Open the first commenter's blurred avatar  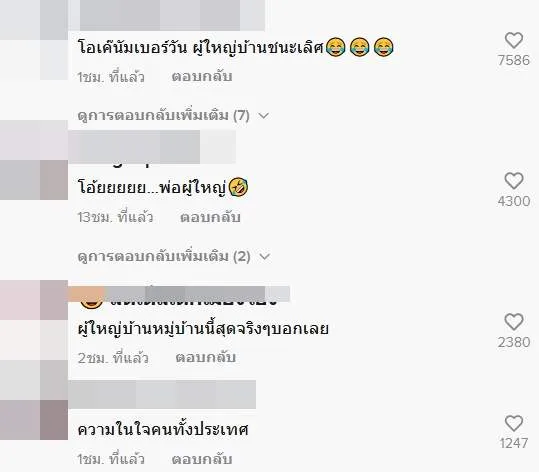click(34, 40)
